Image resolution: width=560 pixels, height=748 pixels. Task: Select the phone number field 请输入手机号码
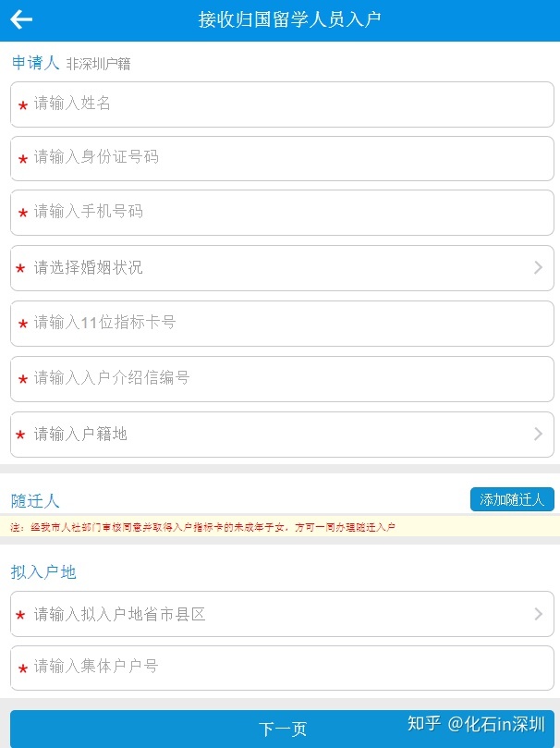(282, 213)
